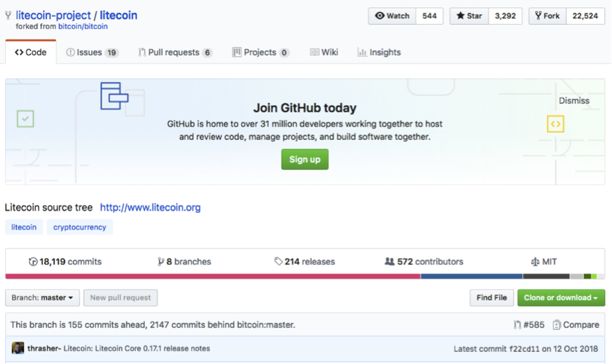The width and height of the screenshot is (612, 364).
Task: Dismiss the Join GitHub banner
Action: [574, 101]
